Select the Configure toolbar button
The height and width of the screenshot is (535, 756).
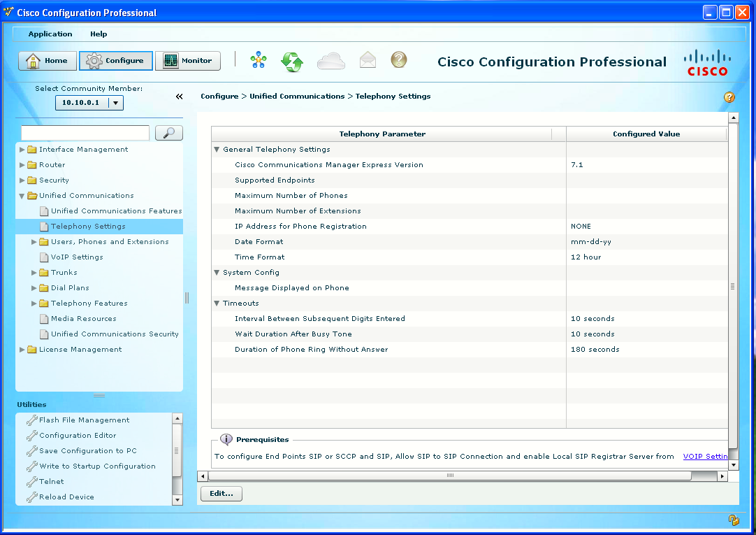116,61
